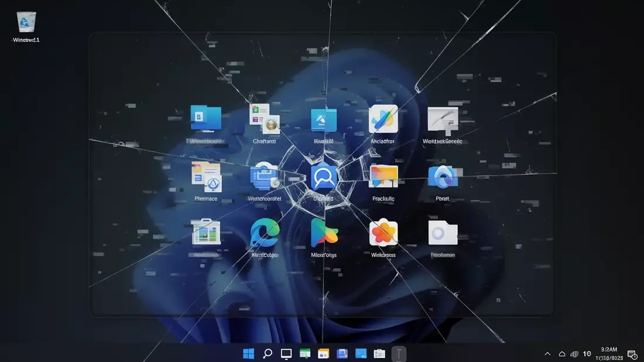
Task: Select the Wintenoorditet label text
Action: 265,199
